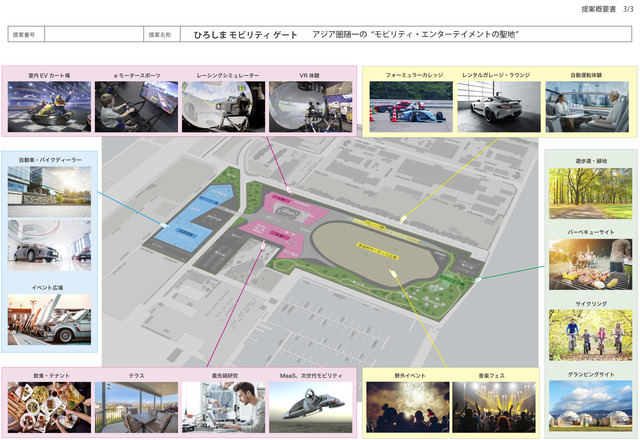Click the グランピングサイト heading
The image size is (640, 440).
[x=591, y=374]
